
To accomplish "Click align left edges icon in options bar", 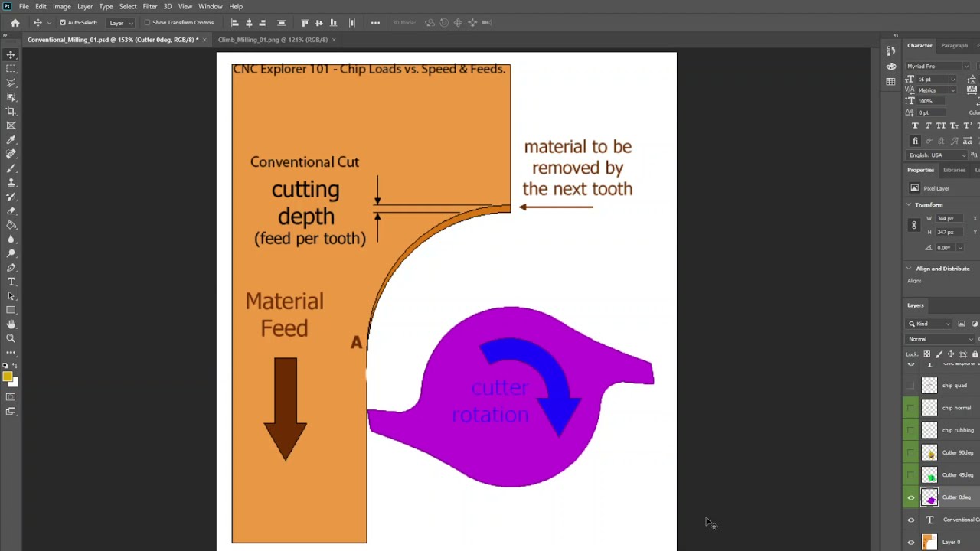I will pyautogui.click(x=234, y=23).
